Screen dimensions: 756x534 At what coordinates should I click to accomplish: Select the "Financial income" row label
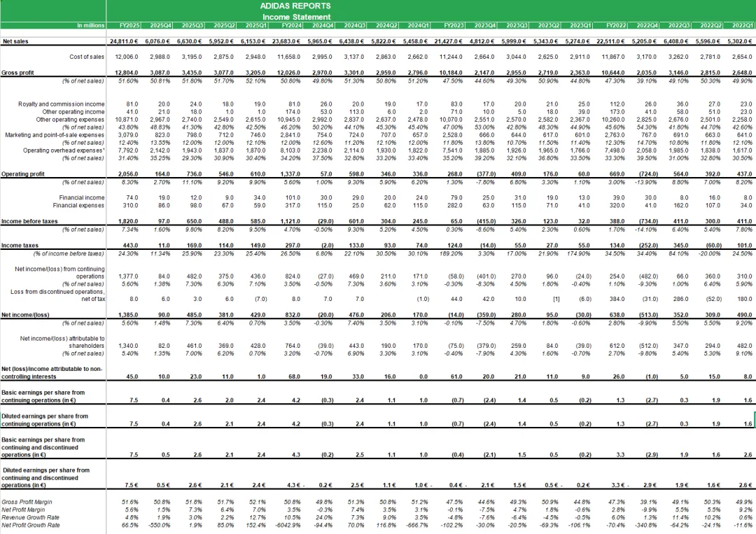[81, 197]
